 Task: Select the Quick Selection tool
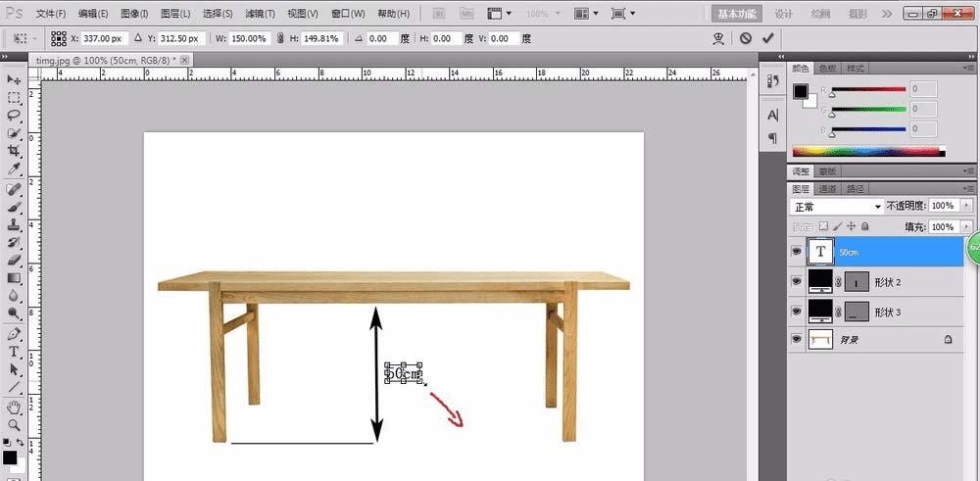(x=13, y=133)
